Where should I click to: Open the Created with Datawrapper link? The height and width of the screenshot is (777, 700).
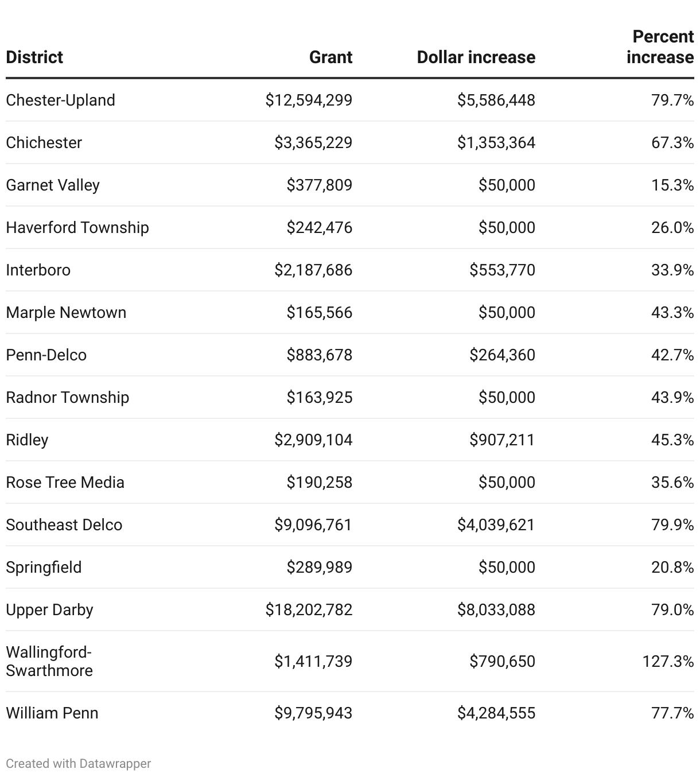coord(79,763)
